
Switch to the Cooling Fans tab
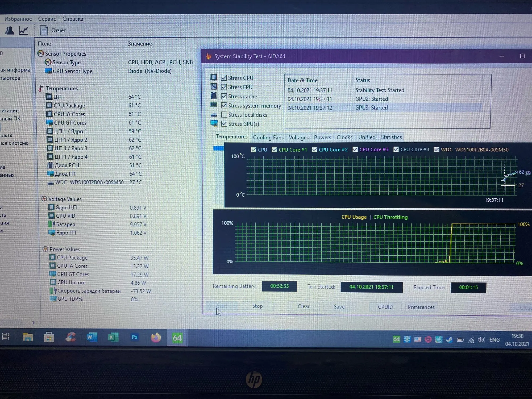coord(268,138)
